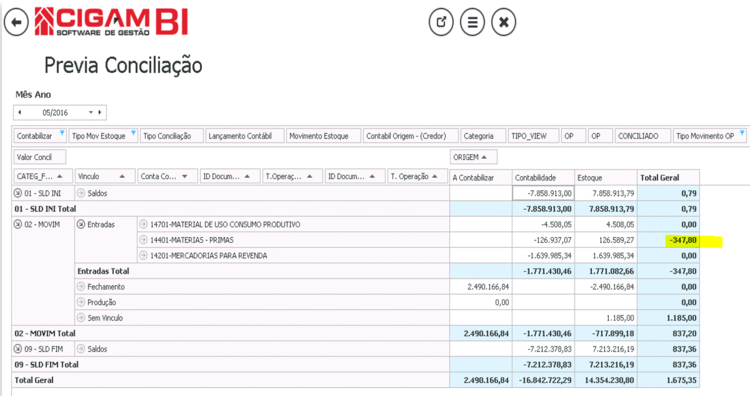The width and height of the screenshot is (750, 396).
Task: Click the Total Geral column header
Action: (x=668, y=177)
